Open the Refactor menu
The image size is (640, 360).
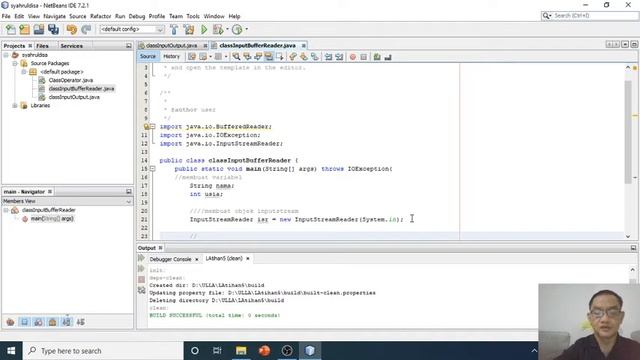(x=100, y=16)
